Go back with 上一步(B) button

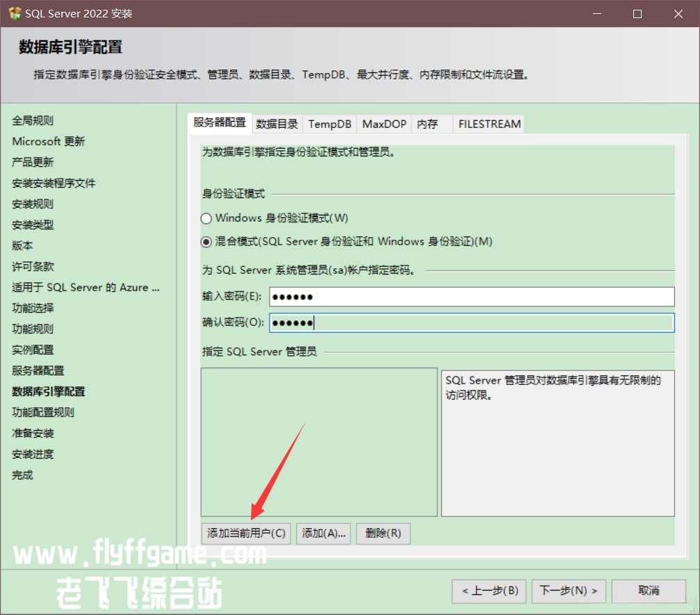pyautogui.click(x=489, y=591)
